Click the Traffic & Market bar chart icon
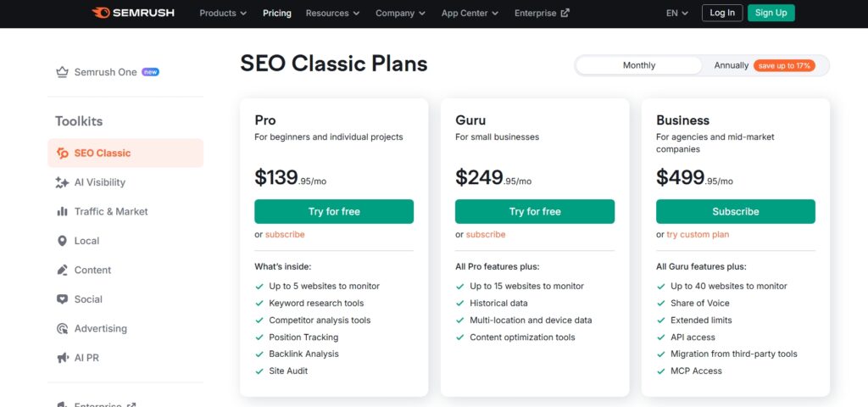868x407 pixels. (62, 212)
